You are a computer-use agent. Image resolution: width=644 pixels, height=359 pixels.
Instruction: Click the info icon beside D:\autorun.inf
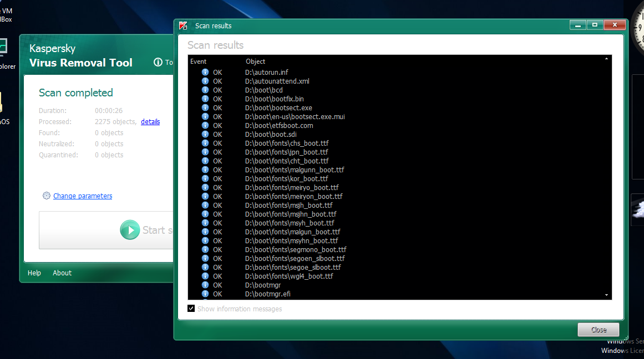[x=205, y=72]
